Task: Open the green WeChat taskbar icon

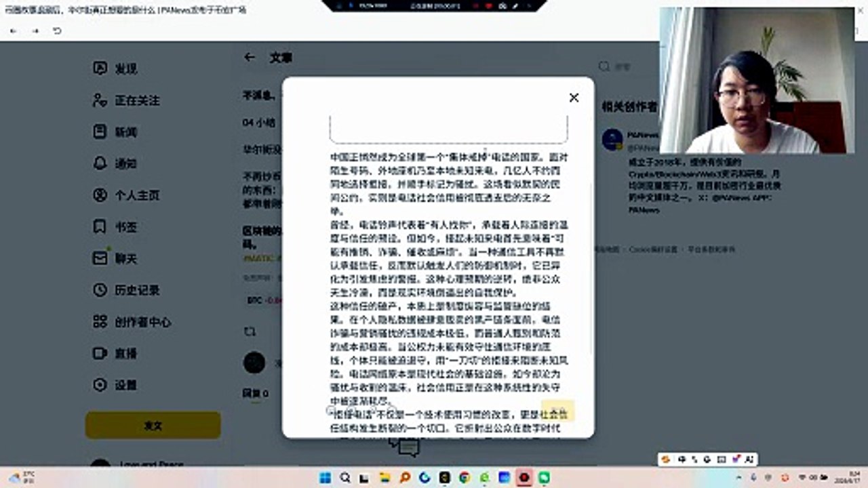Action: 544,478
